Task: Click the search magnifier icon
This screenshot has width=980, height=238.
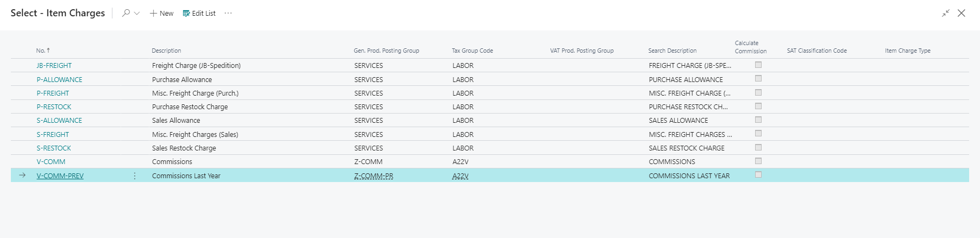Action: [125, 13]
